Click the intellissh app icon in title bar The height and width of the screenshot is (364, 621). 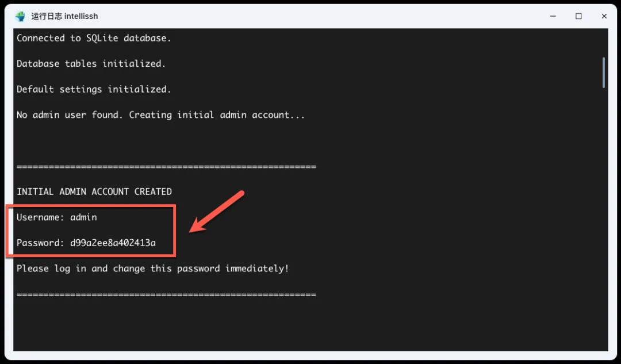pos(20,16)
